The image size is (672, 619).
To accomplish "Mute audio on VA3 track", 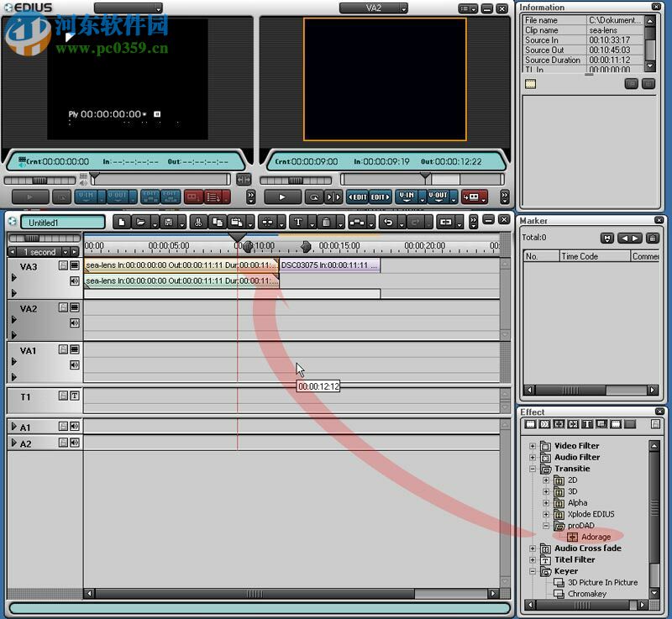I will click(75, 281).
